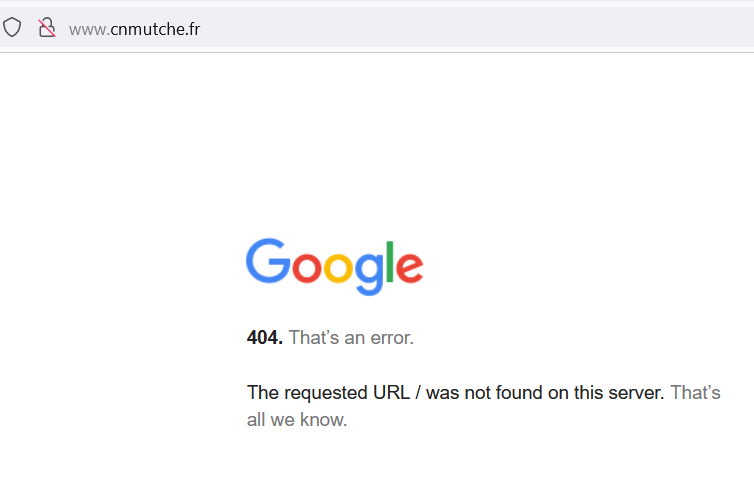Click the word "found" in error message
This screenshot has height=483, width=754.
pyautogui.click(x=522, y=393)
